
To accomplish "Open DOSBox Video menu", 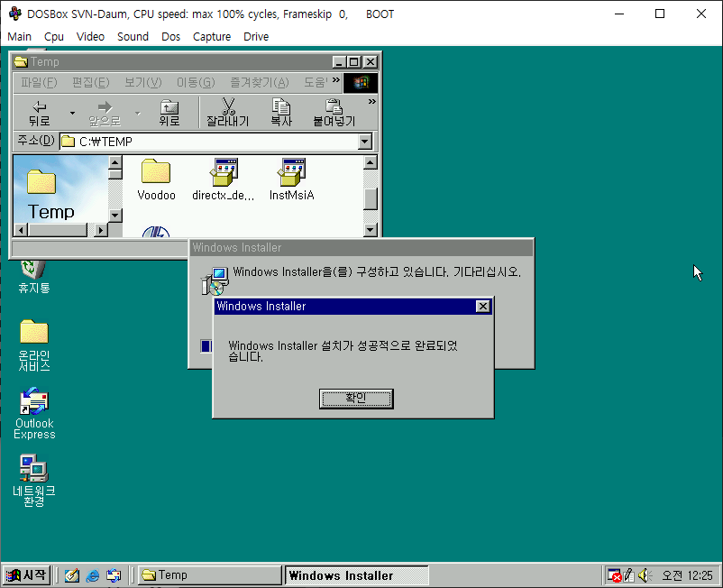I will tap(90, 36).
